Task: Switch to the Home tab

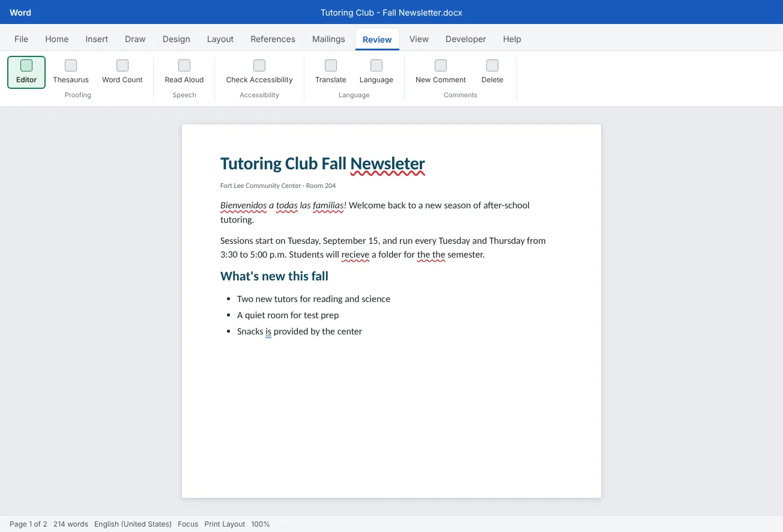Action: tap(57, 39)
